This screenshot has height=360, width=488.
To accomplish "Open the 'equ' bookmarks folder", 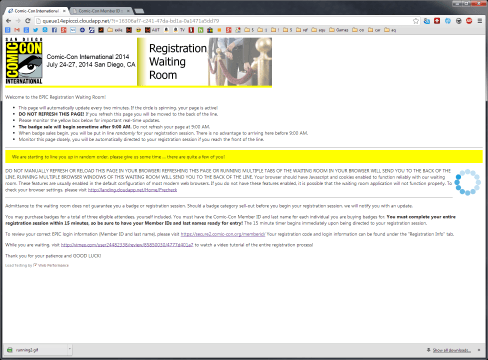I will click(318, 30).
